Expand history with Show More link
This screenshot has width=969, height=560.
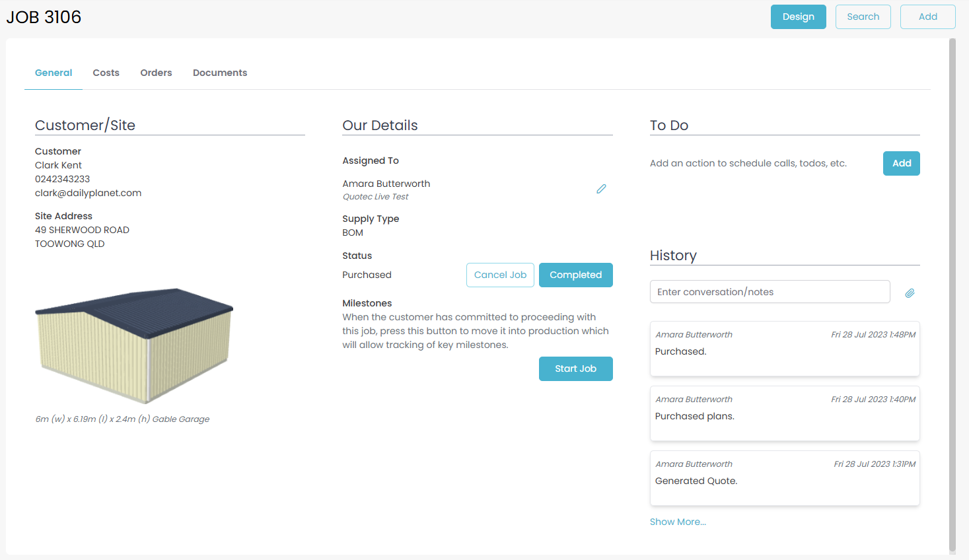tap(678, 522)
